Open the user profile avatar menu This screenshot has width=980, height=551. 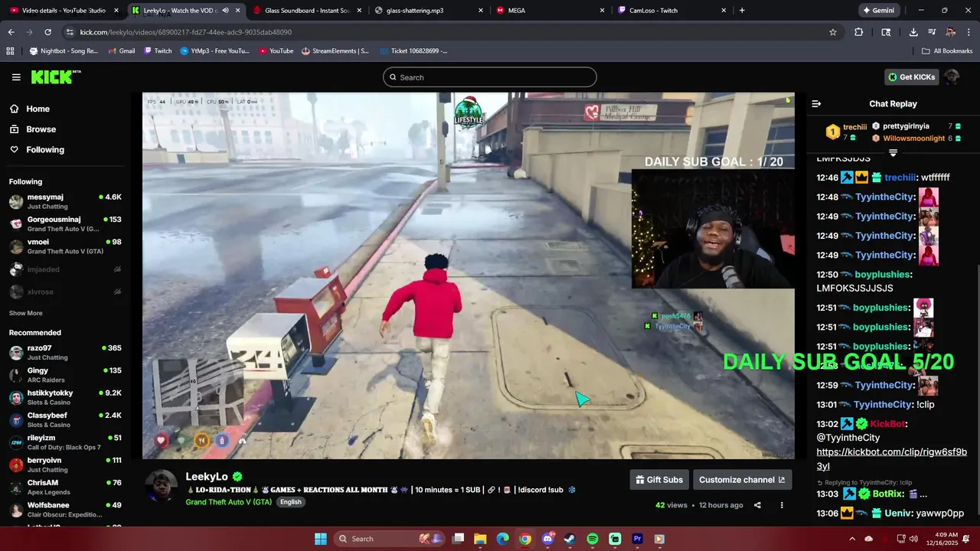952,77
